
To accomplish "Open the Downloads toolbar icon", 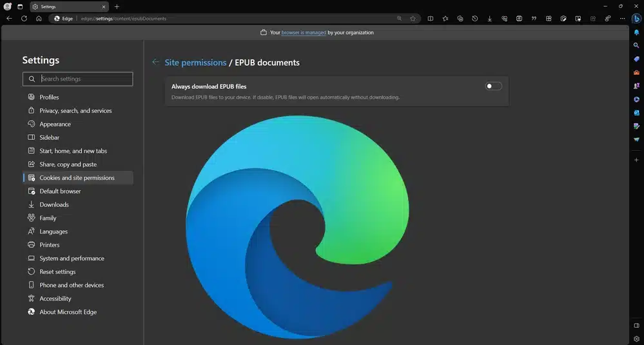I will [x=489, y=19].
